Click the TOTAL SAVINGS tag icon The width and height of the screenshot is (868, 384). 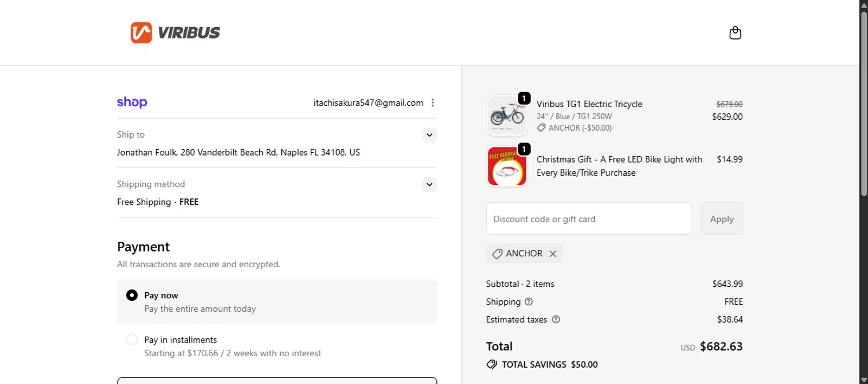pos(492,364)
